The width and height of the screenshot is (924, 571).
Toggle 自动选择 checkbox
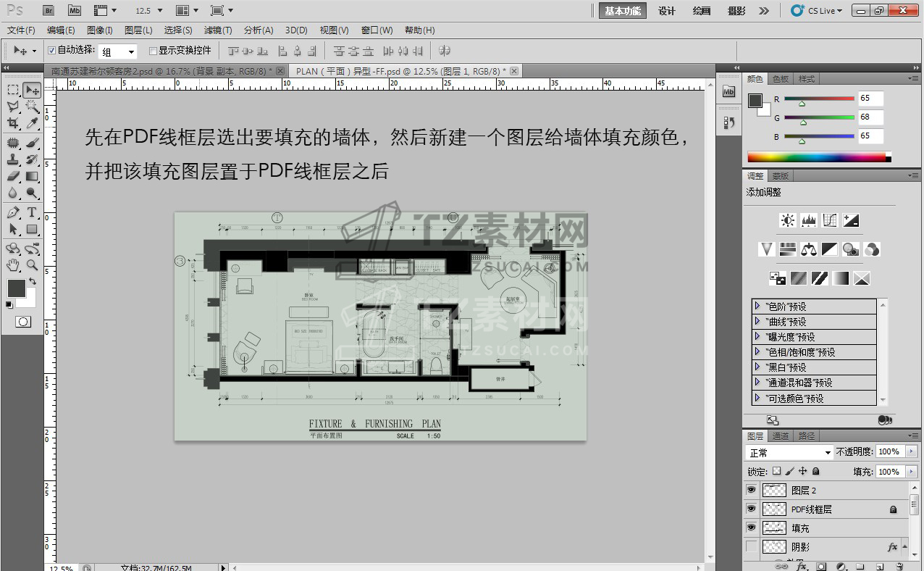[x=51, y=51]
